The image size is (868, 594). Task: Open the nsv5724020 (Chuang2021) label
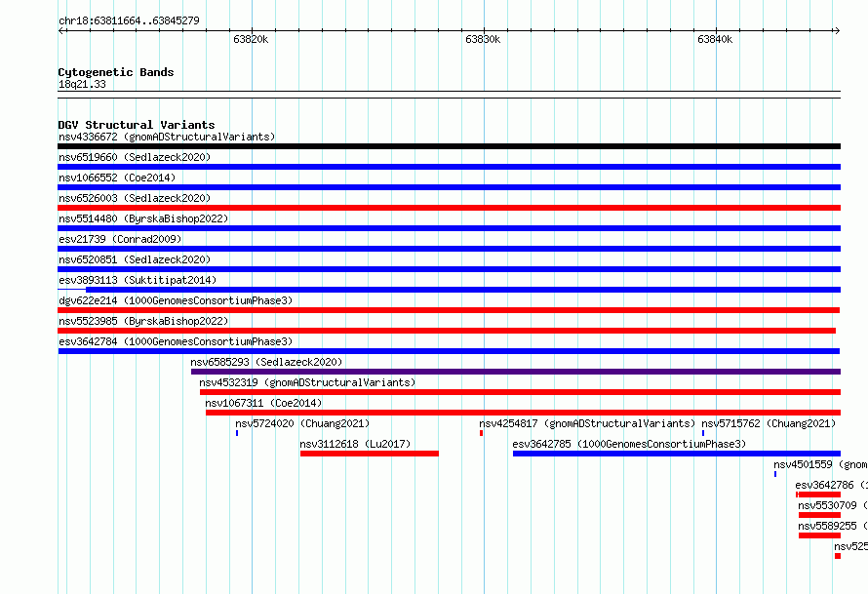click(302, 423)
